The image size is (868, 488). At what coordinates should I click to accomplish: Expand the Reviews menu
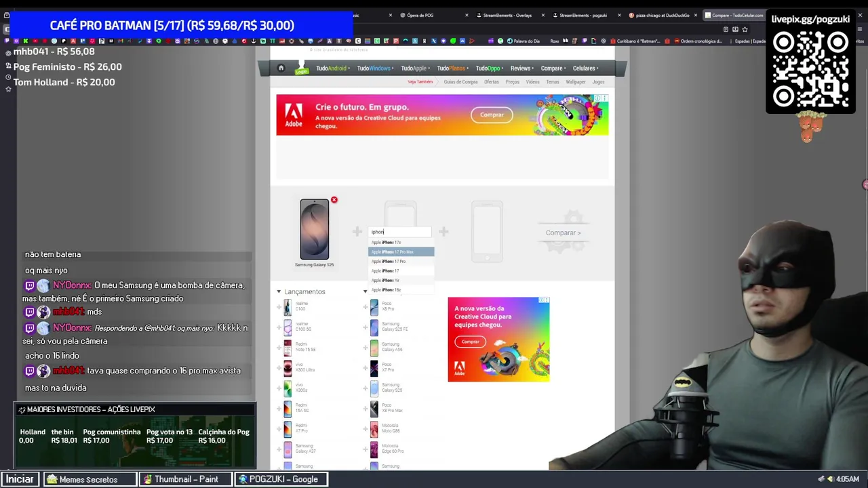[x=521, y=68]
